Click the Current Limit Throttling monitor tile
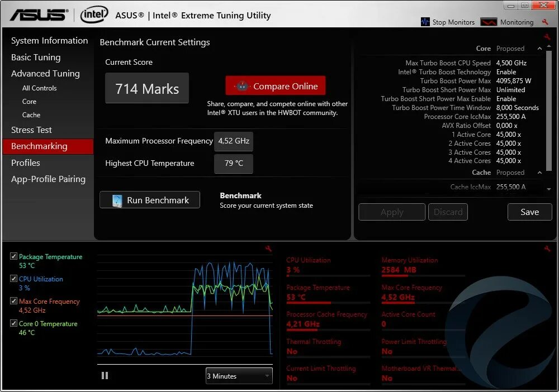Screen dimensions: 559x392 pos(328,374)
